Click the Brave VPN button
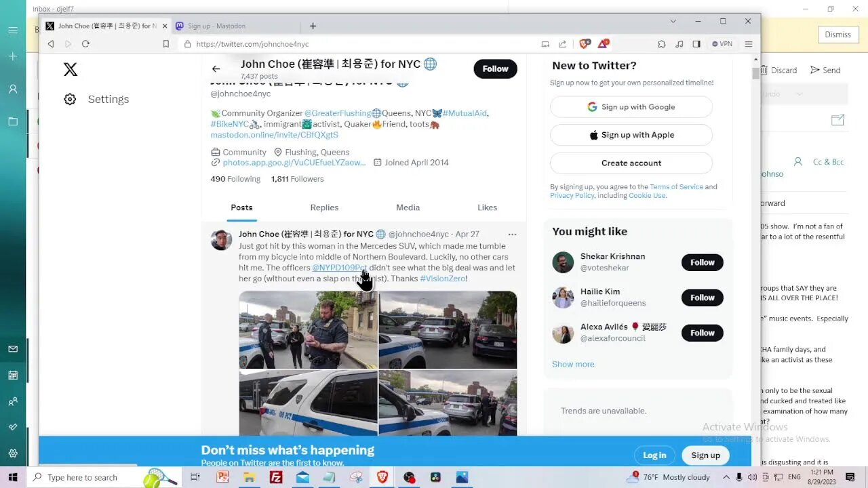Image resolution: width=868 pixels, height=488 pixels. coord(722,44)
